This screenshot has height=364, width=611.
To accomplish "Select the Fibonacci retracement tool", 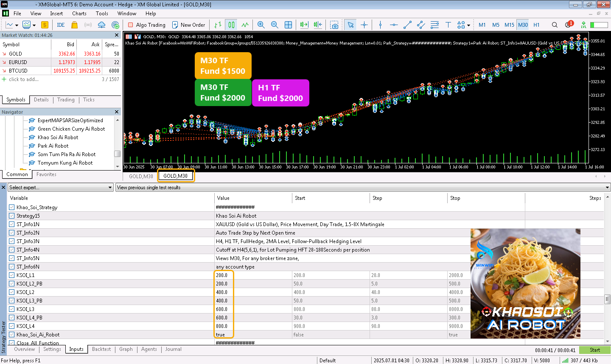I will [434, 25].
